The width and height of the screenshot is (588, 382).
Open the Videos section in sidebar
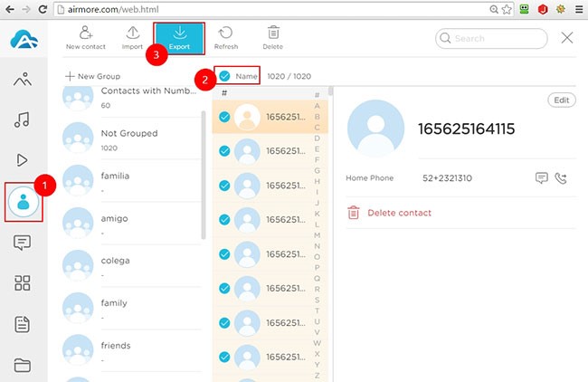(23, 160)
